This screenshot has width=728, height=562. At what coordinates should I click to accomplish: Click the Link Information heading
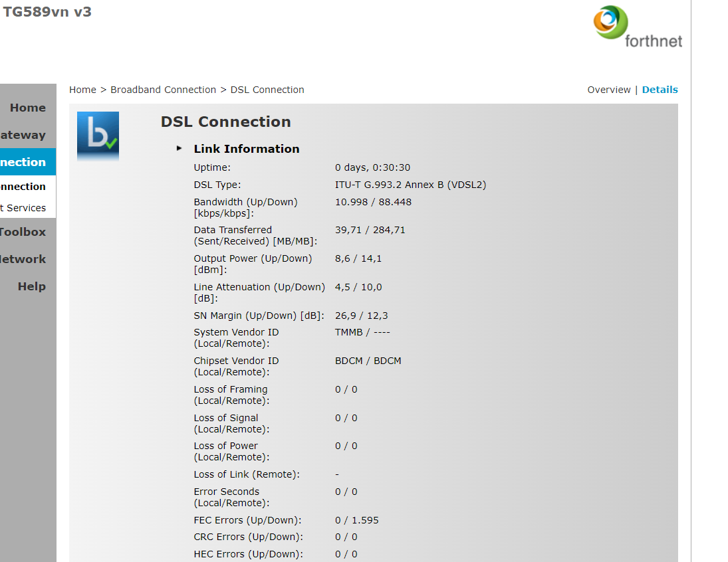(247, 149)
